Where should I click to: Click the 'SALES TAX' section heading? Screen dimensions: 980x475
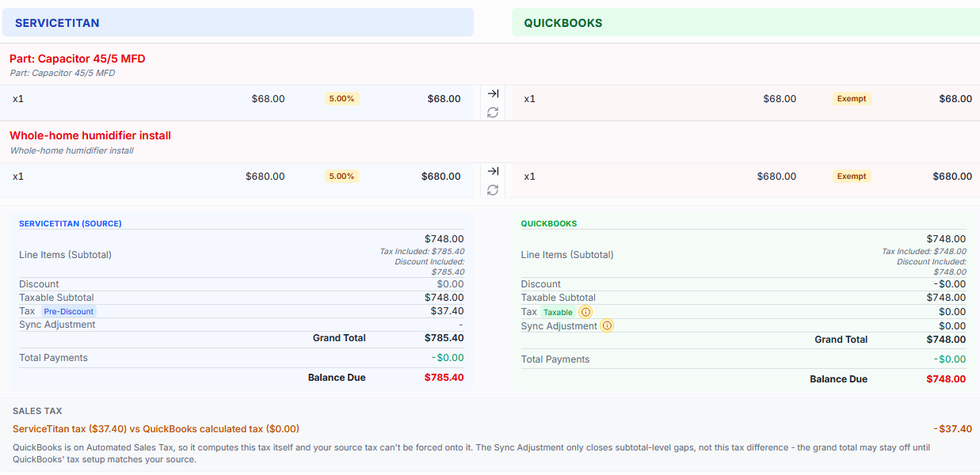pyautogui.click(x=37, y=411)
